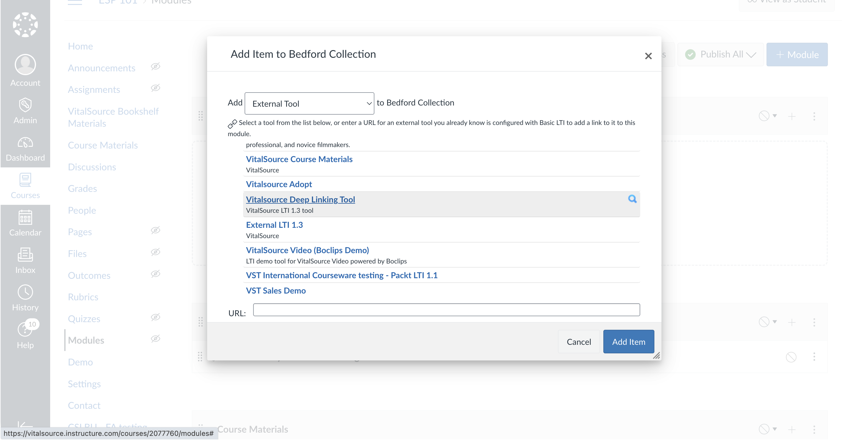Toggle visibility eye next to Modules

[155, 339]
